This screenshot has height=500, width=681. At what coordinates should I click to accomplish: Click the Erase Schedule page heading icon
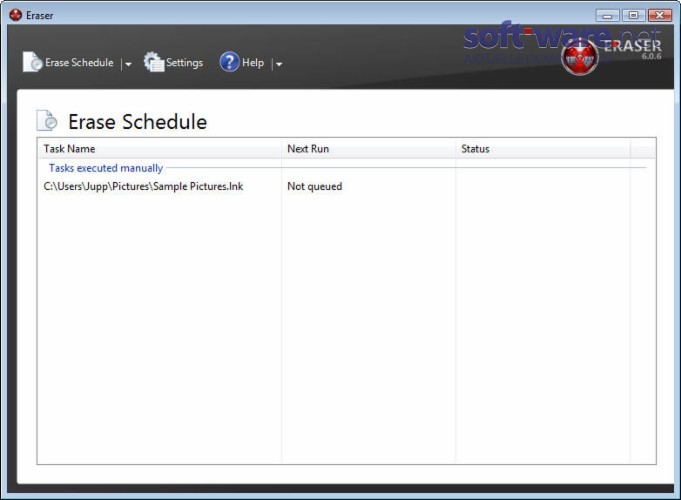47,121
